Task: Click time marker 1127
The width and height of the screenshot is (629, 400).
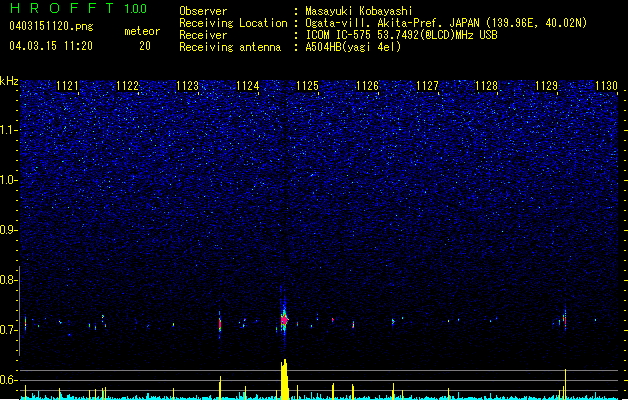Action: [427, 86]
